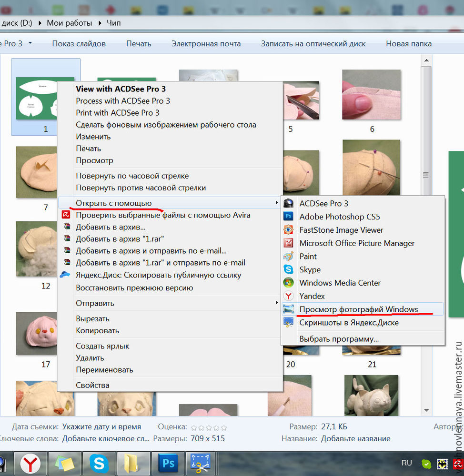
Task: Click 'Показ слайдов' in the toolbar
Action: 79,44
